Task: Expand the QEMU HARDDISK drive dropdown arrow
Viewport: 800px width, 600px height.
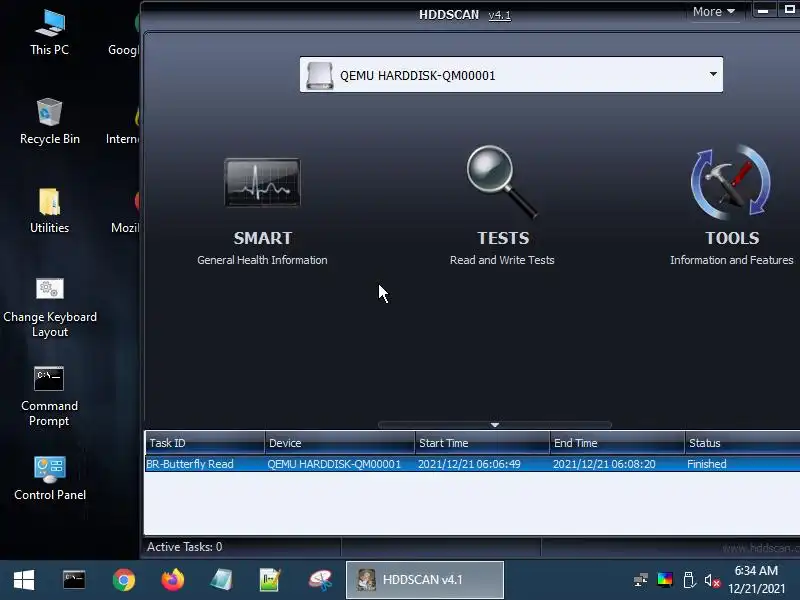Action: tap(713, 74)
